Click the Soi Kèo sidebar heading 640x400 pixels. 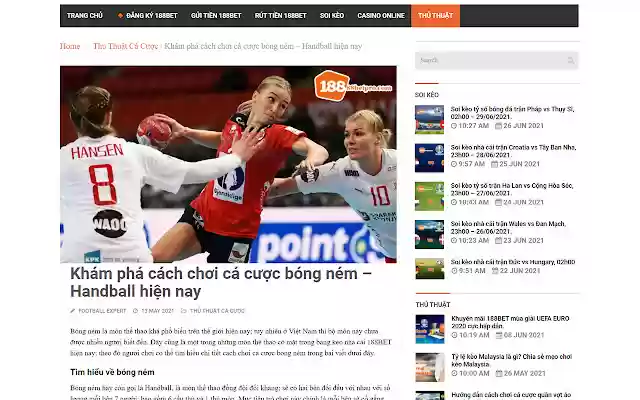point(427,95)
